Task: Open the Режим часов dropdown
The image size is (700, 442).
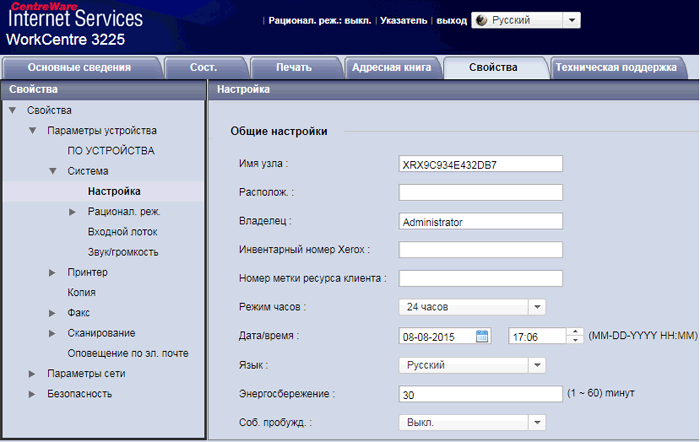Action: (472, 307)
